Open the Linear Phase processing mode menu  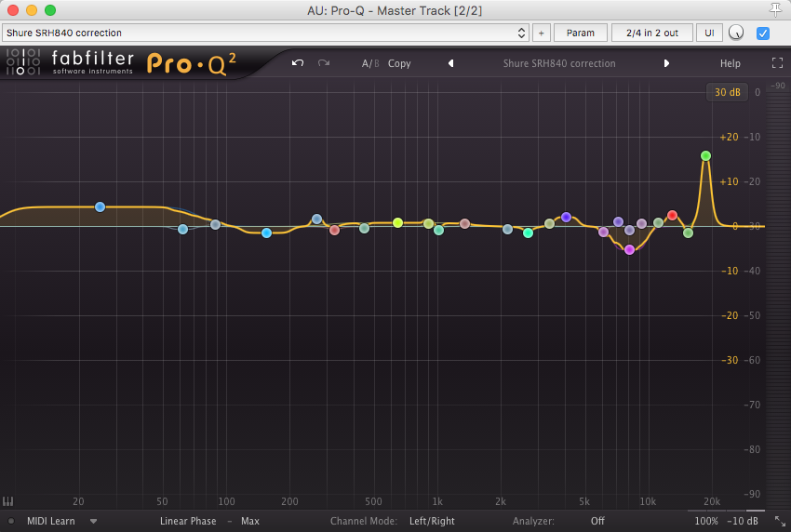(x=188, y=521)
